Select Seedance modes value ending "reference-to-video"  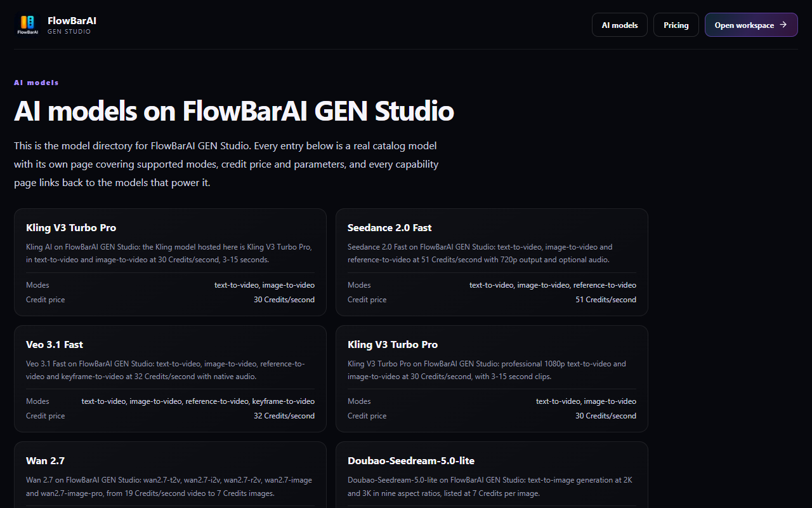coord(553,285)
